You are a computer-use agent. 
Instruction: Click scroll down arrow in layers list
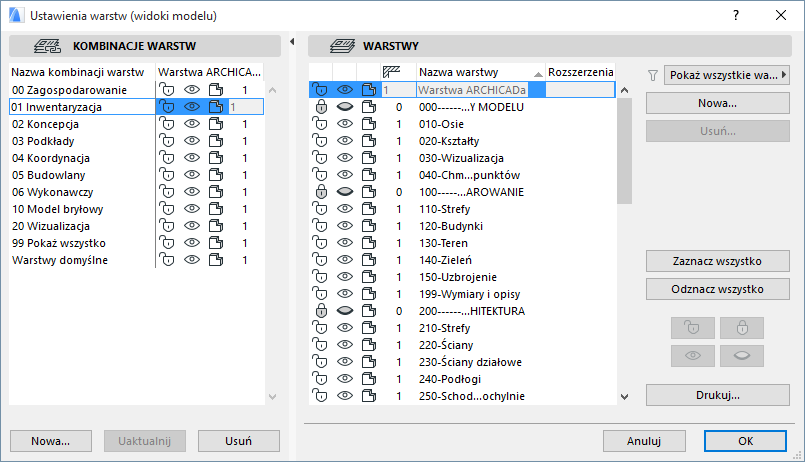(x=624, y=396)
